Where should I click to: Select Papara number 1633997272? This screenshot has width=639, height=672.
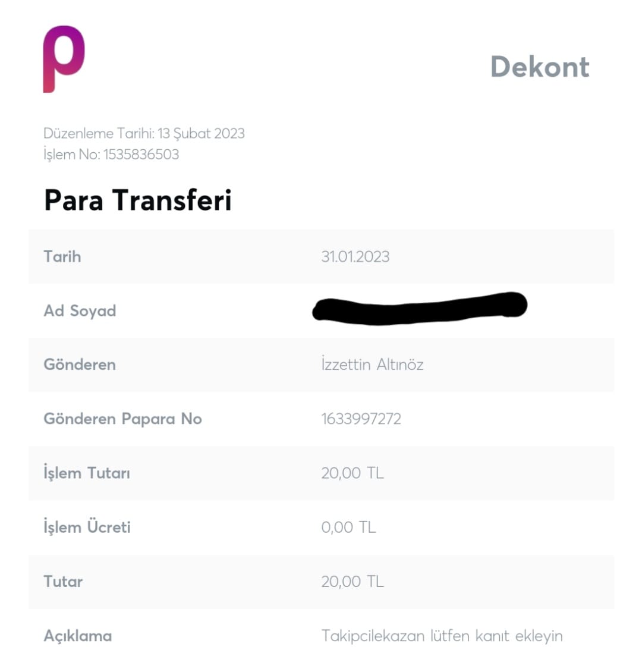pyautogui.click(x=361, y=419)
